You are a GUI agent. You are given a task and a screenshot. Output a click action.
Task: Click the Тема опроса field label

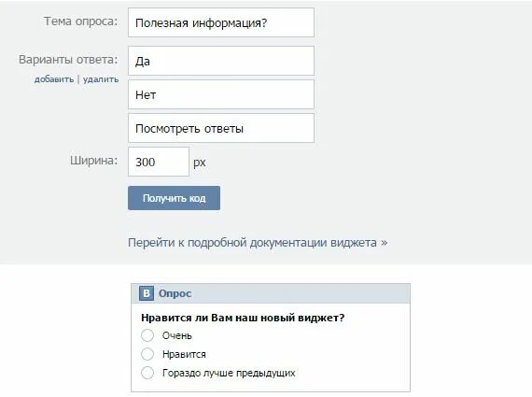(x=81, y=21)
